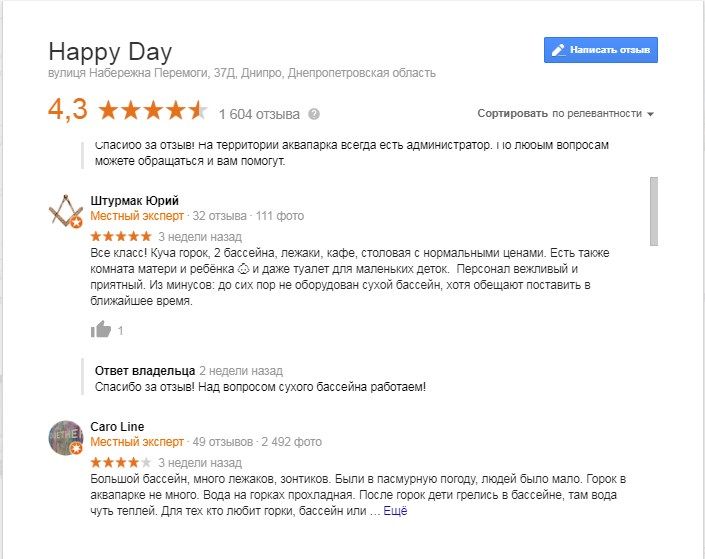705x559 pixels.
Task: Open Caro Line's profile avatar
Action: pyautogui.click(x=66, y=437)
